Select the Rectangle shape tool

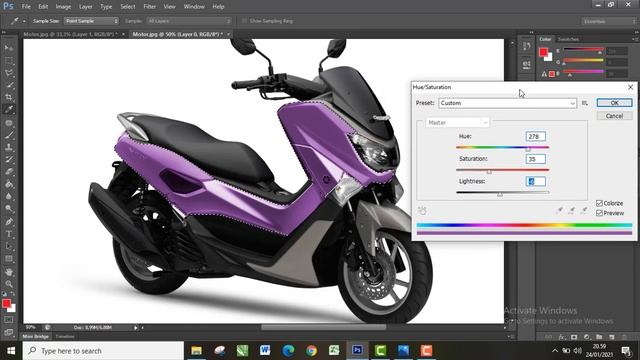9,259
